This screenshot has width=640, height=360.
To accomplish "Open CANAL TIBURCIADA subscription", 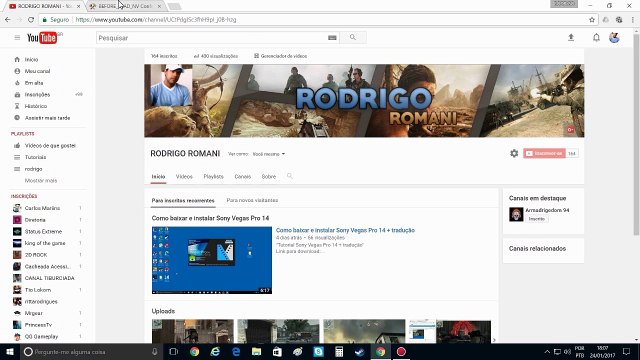I will [x=49, y=278].
